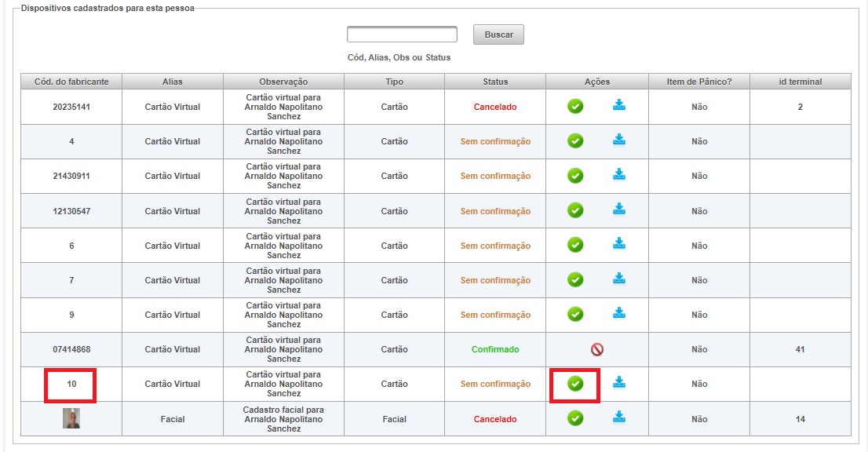868x452 pixels.
Task: Click the Item de Pânico? column header
Action: click(699, 82)
